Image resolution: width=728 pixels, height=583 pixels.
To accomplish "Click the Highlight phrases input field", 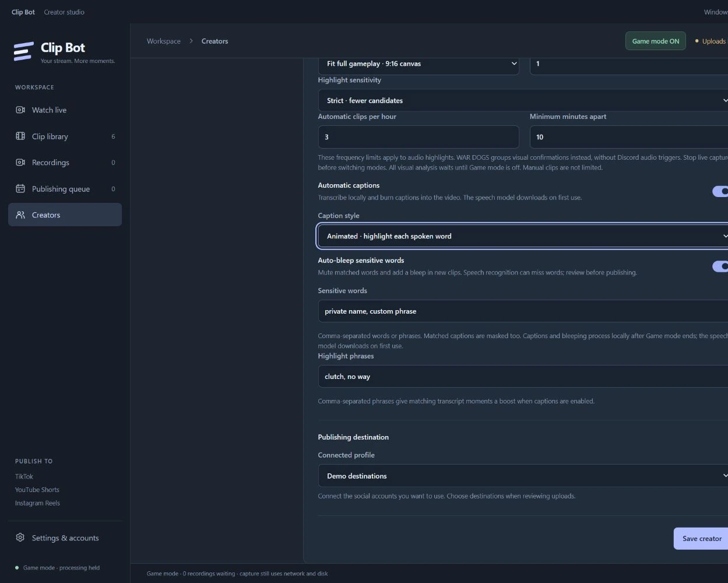I will (523, 377).
